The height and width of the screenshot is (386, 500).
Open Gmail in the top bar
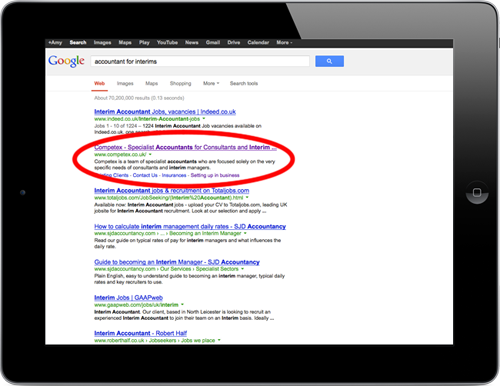tap(213, 43)
